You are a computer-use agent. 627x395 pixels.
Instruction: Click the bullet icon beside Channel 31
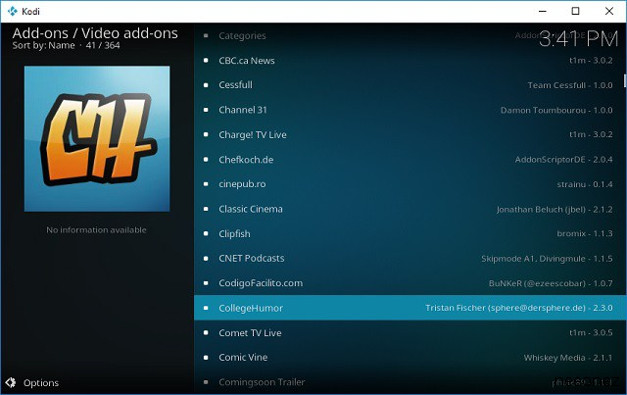[206, 110]
